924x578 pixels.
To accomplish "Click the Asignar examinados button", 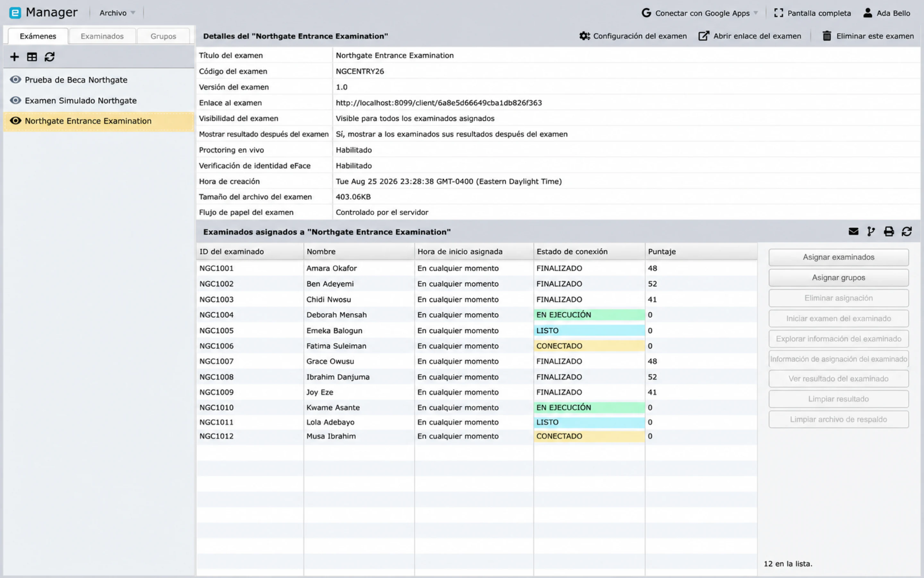I will pos(838,257).
